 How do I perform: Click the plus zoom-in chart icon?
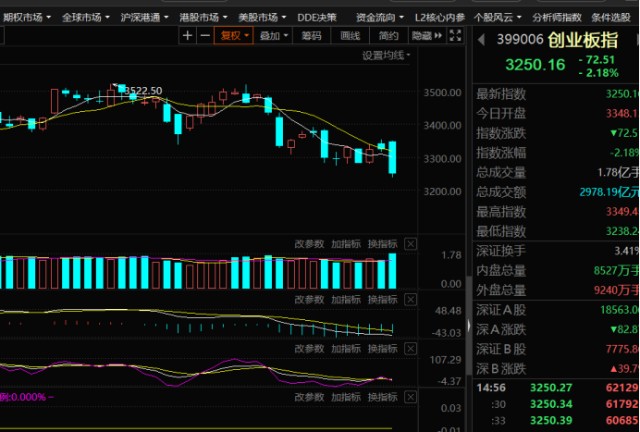[x=187, y=36]
